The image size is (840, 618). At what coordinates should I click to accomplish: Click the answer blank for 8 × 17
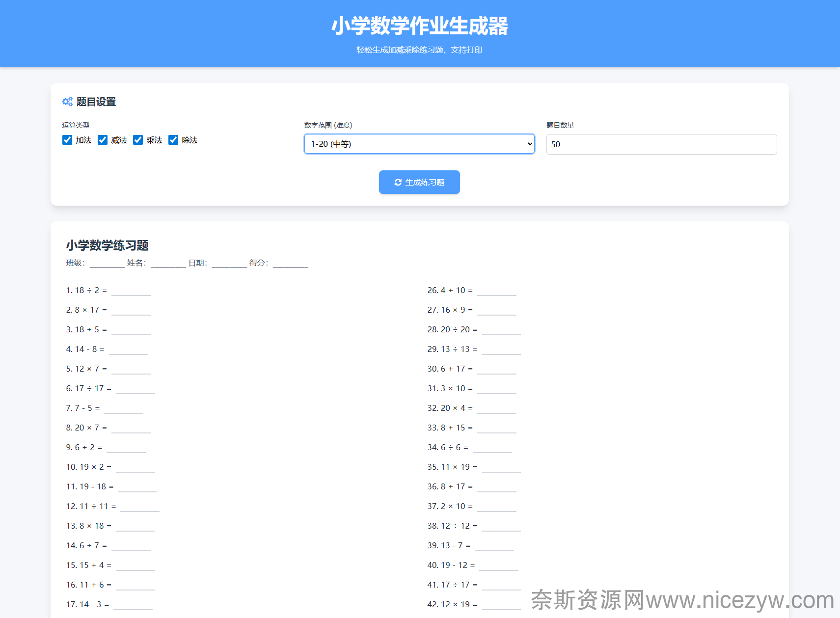131,311
